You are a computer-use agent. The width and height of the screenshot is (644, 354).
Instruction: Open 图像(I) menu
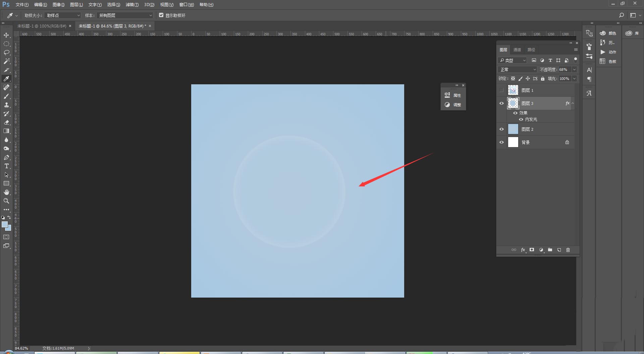coord(58,5)
